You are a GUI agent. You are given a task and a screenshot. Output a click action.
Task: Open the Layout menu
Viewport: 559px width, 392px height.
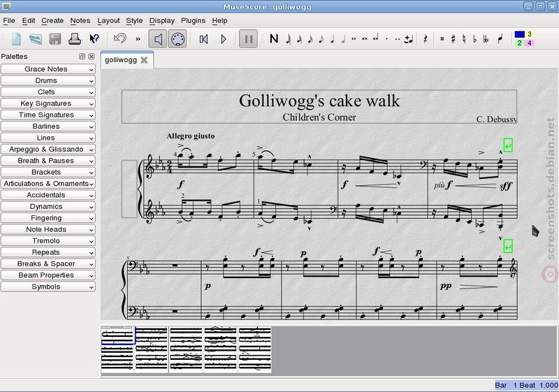coord(108,21)
